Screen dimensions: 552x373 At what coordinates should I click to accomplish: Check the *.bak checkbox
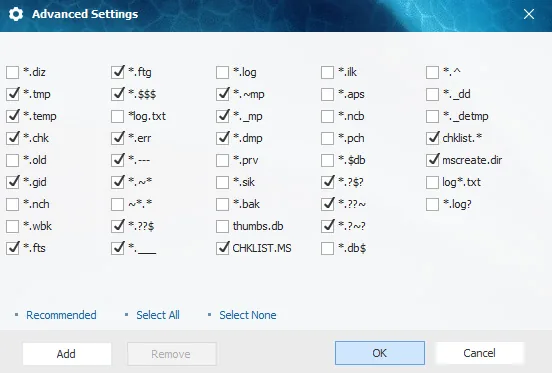(222, 204)
